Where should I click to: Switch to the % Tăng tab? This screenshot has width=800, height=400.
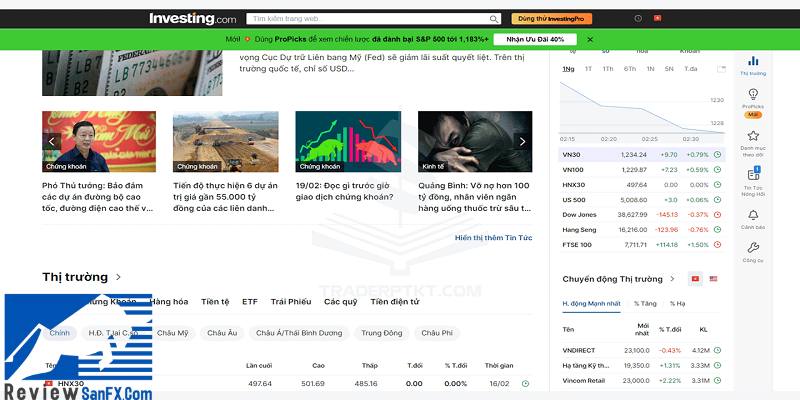click(645, 304)
